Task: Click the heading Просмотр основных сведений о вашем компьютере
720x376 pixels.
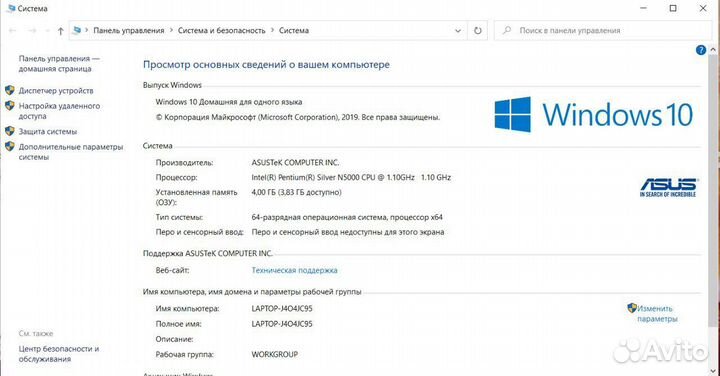Action: click(x=266, y=65)
